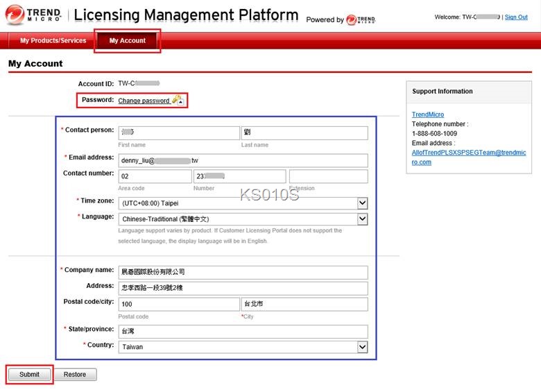Image resolution: width=541 pixels, height=392 pixels.
Task: Edit the Area code field
Action: click(x=155, y=176)
